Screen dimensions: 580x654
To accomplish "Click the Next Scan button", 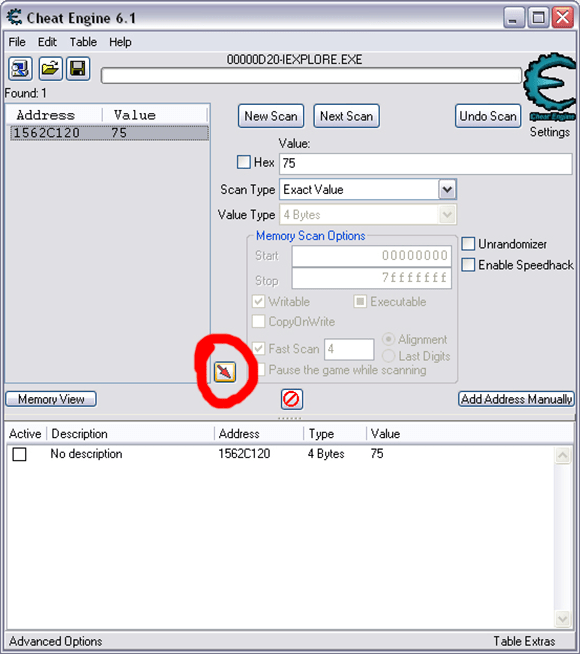I will [x=346, y=116].
